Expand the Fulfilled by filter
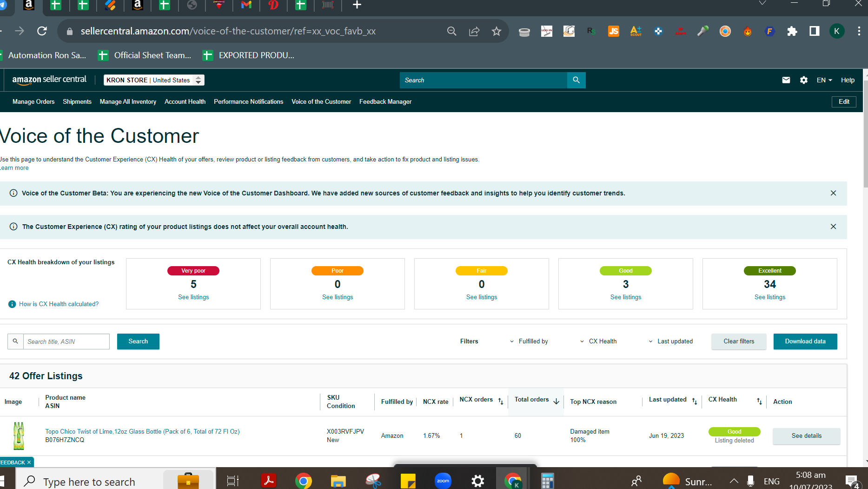 click(529, 342)
